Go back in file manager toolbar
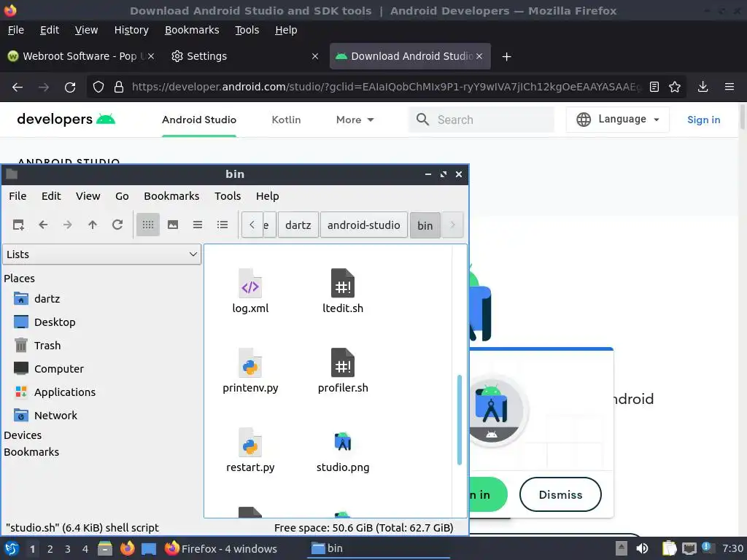747x560 pixels. pyautogui.click(x=43, y=225)
